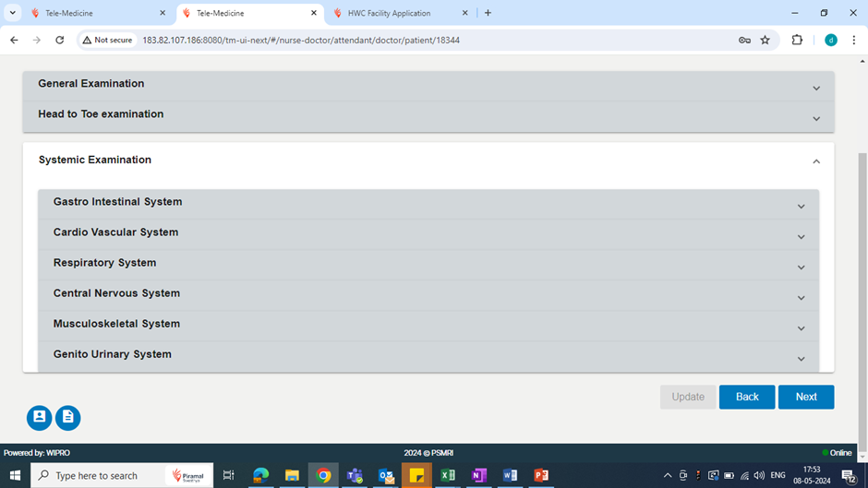Open Word from the taskbar

pyautogui.click(x=510, y=475)
